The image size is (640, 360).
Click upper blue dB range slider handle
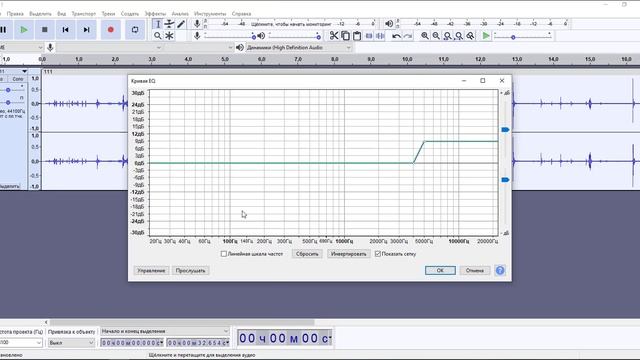click(x=505, y=130)
